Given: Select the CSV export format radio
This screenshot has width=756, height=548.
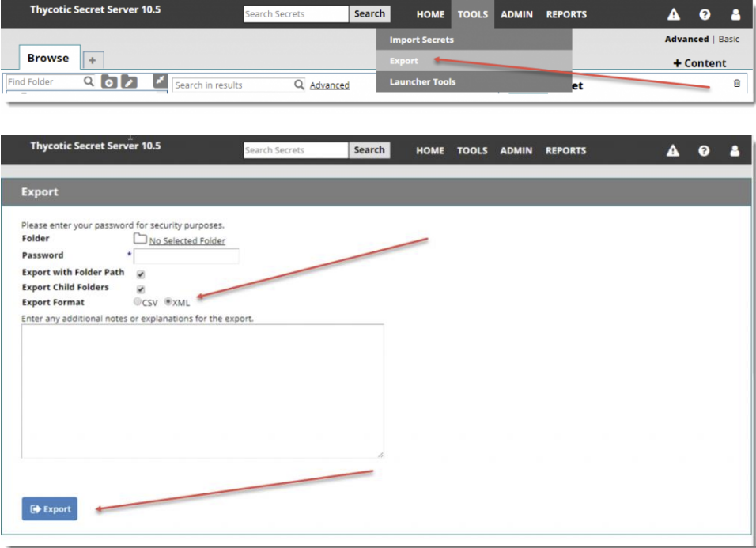Looking at the screenshot, I should click(x=138, y=302).
